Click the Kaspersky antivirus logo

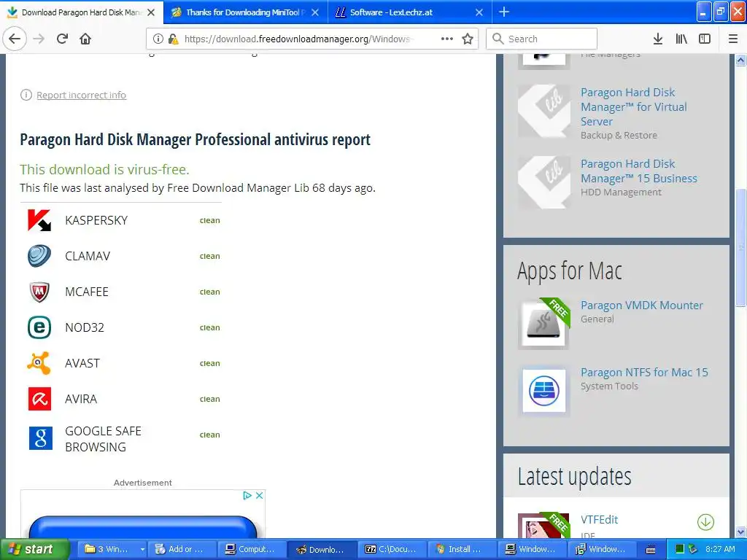pos(39,220)
